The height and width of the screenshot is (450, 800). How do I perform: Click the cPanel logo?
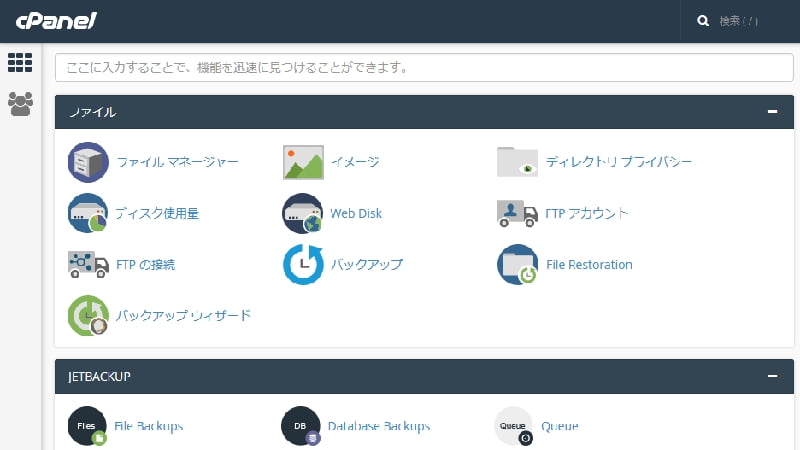coord(56,20)
